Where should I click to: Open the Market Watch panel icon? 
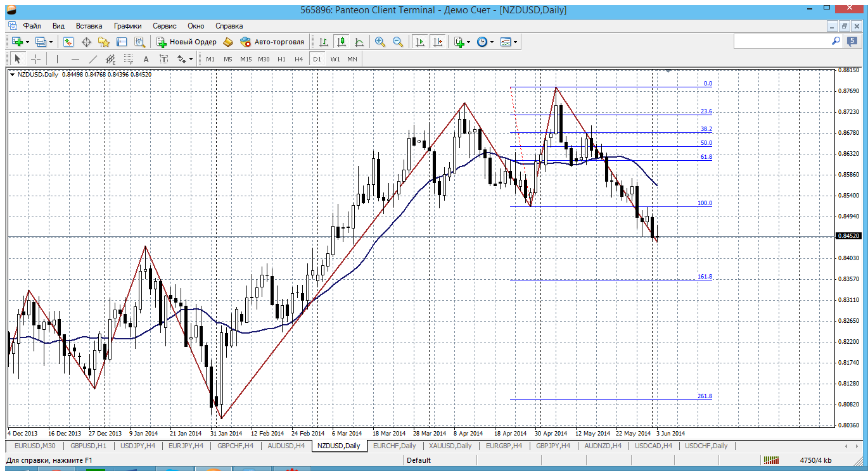(x=68, y=42)
